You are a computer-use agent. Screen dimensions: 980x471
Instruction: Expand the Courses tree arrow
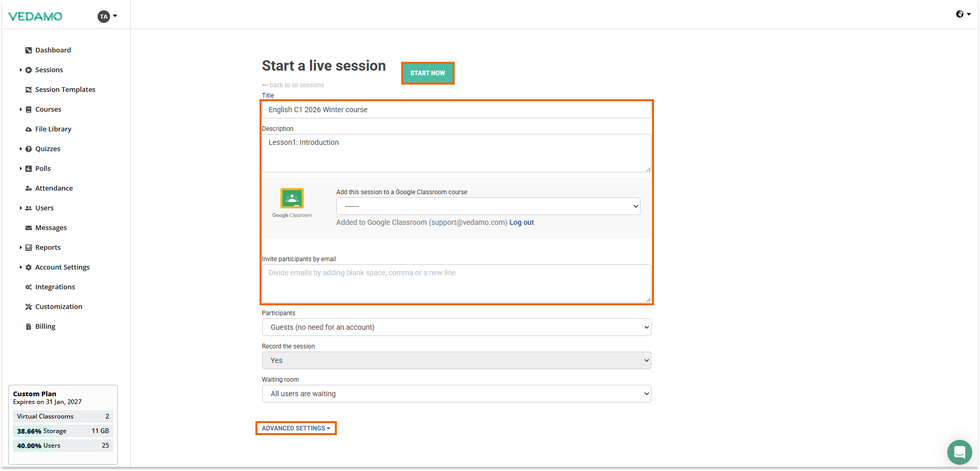tap(21, 110)
